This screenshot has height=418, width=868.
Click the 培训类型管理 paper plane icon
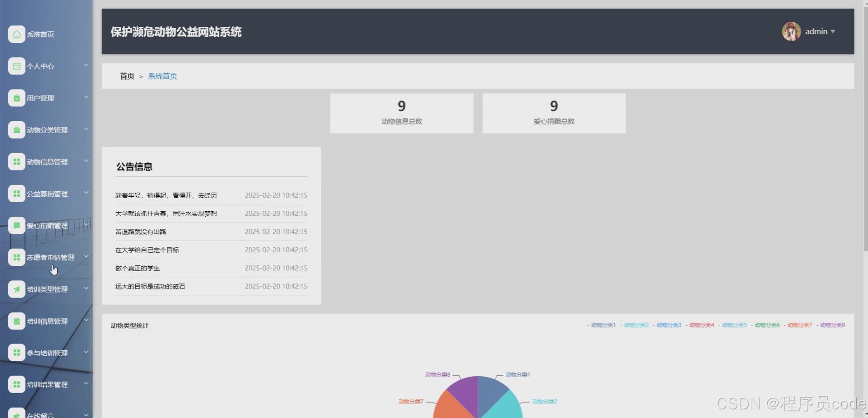tap(17, 289)
